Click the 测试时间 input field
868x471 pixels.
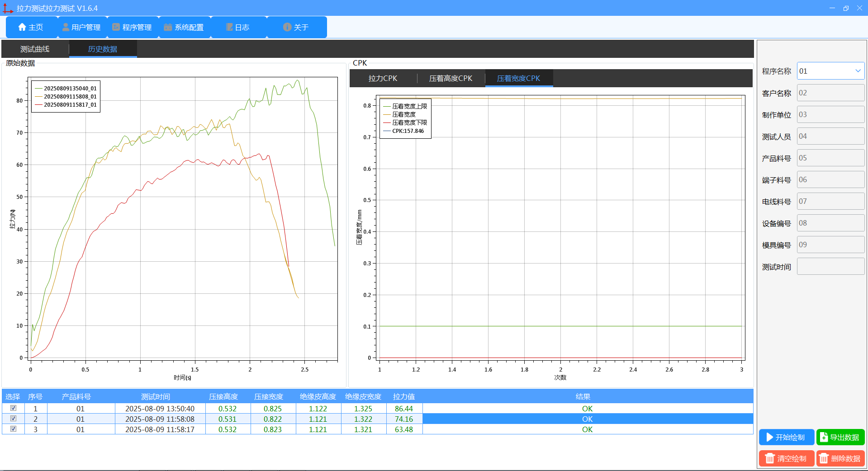point(830,266)
